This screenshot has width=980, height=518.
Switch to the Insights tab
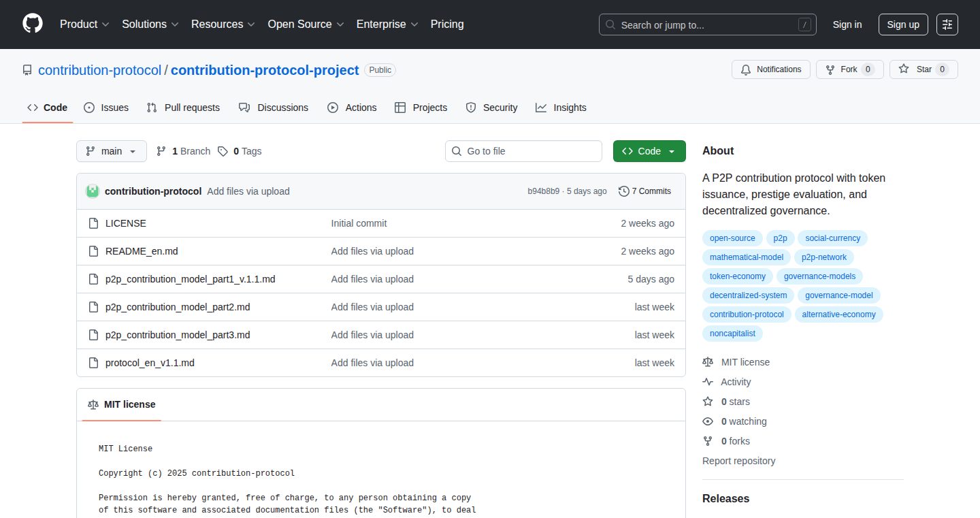click(561, 108)
